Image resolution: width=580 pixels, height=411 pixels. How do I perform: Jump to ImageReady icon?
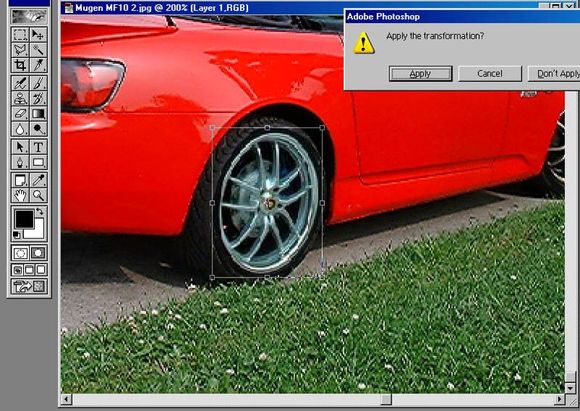coord(29,286)
